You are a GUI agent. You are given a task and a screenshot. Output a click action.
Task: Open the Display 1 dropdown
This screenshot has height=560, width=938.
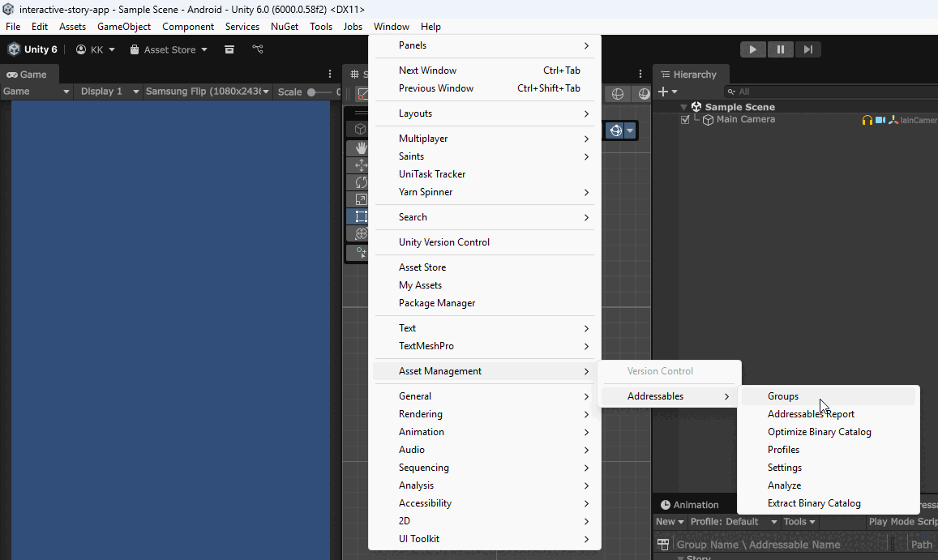tap(106, 91)
